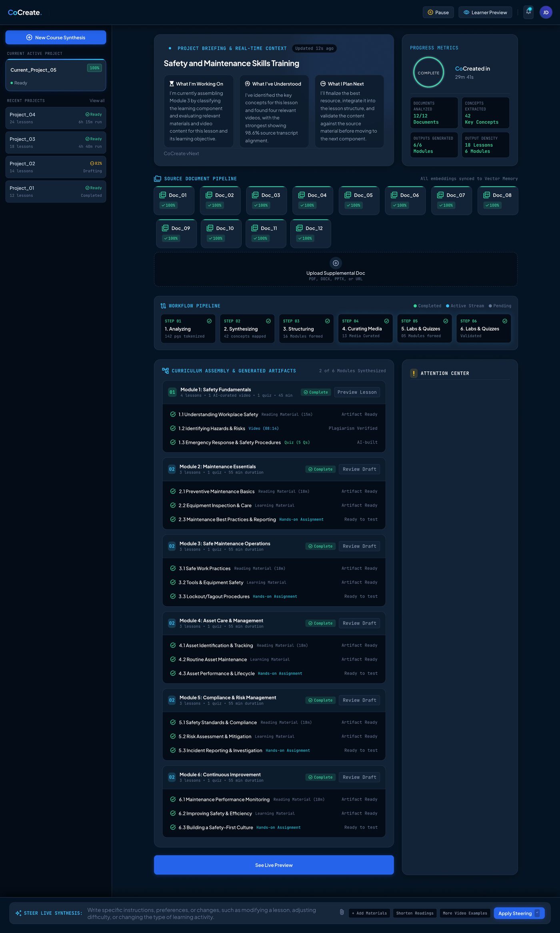560x933 pixels.
Task: Click the Complete progress ring
Action: pyautogui.click(x=428, y=72)
